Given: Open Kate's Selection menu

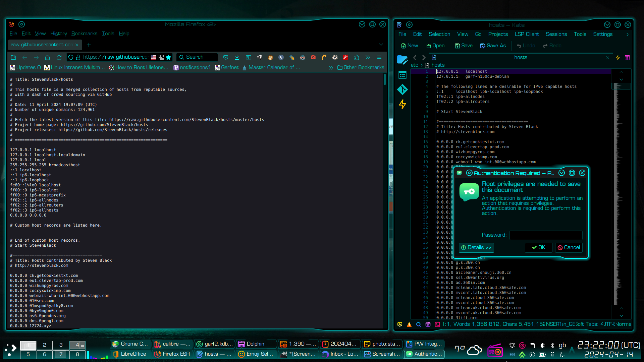Looking at the screenshot, I should 439,34.
